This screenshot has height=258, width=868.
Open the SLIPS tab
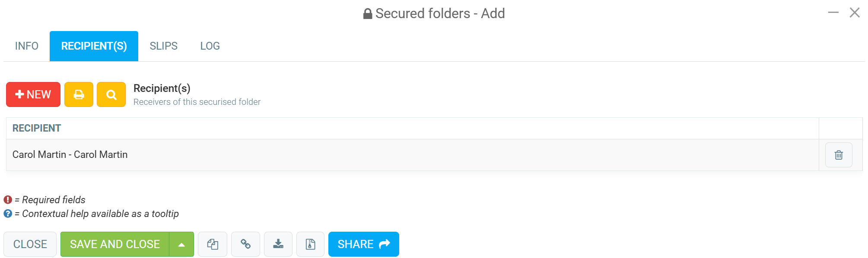click(164, 46)
